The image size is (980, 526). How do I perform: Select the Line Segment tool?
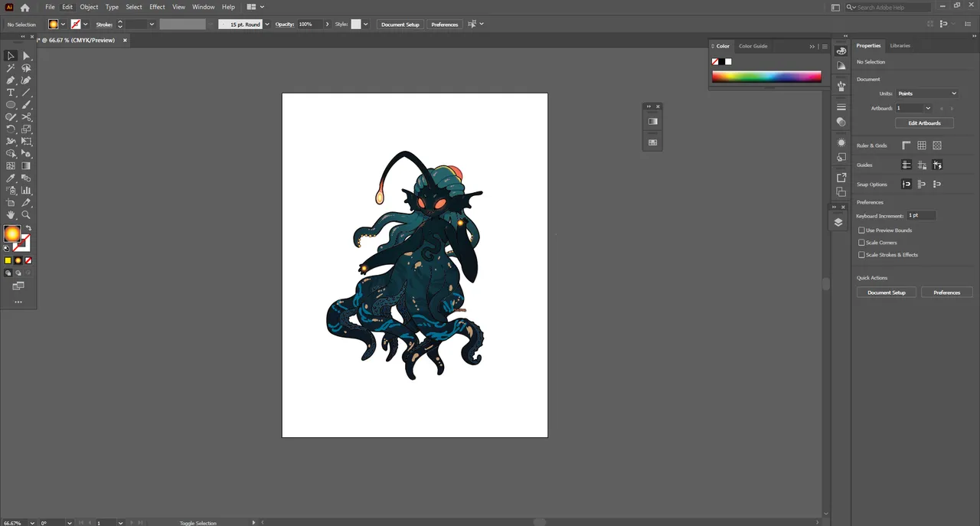coord(26,93)
